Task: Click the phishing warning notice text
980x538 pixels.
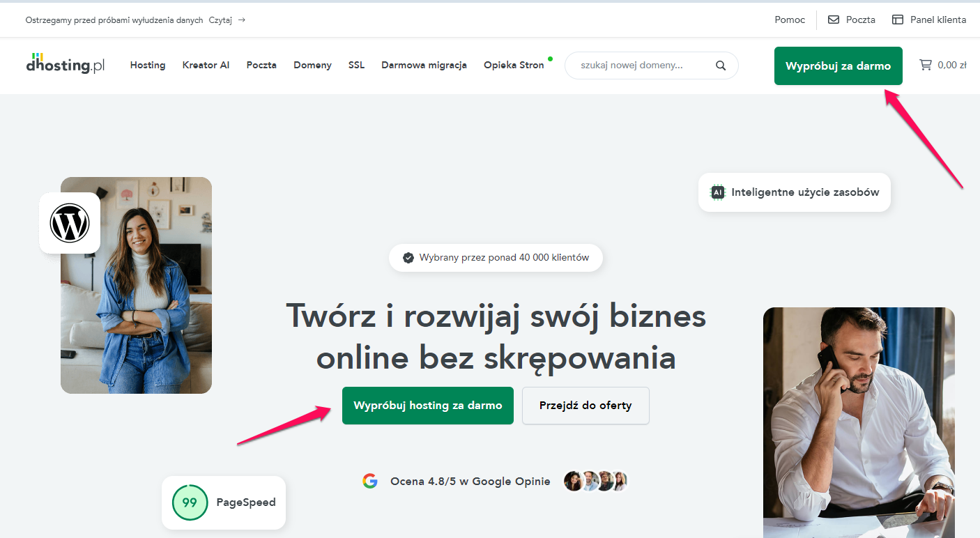Action: [114, 20]
